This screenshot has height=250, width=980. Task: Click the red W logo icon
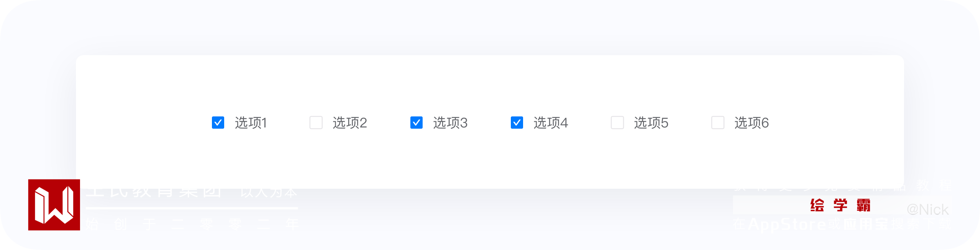point(54,205)
